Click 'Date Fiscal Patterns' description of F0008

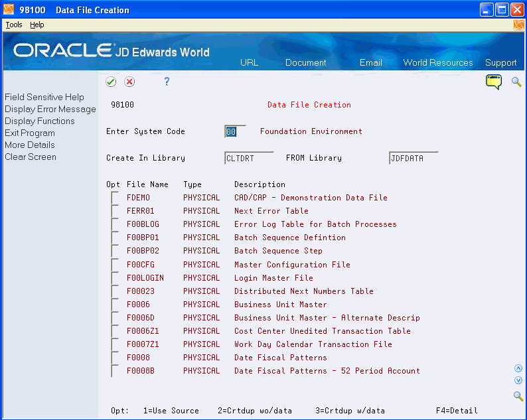click(280, 358)
